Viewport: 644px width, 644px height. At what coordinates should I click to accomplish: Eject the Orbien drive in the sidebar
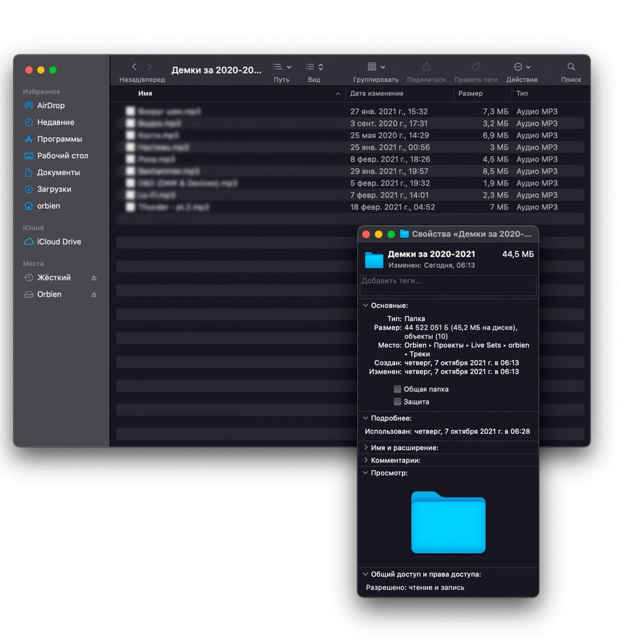coord(94,294)
